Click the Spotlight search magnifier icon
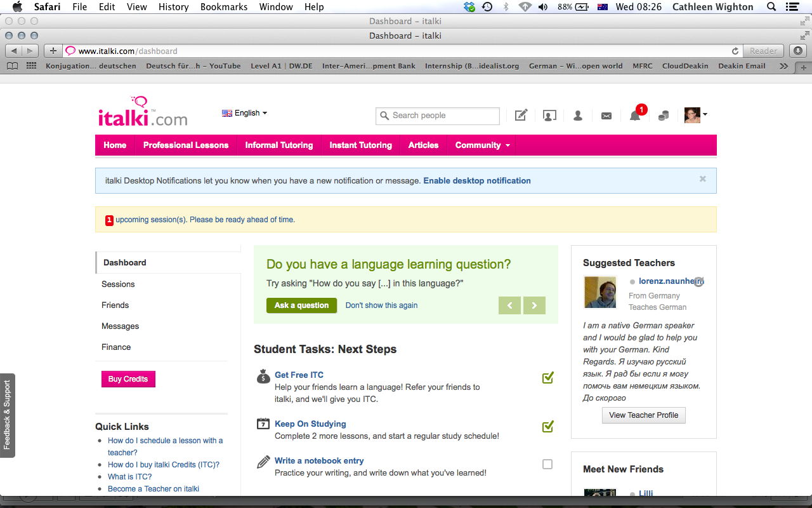 point(771,7)
